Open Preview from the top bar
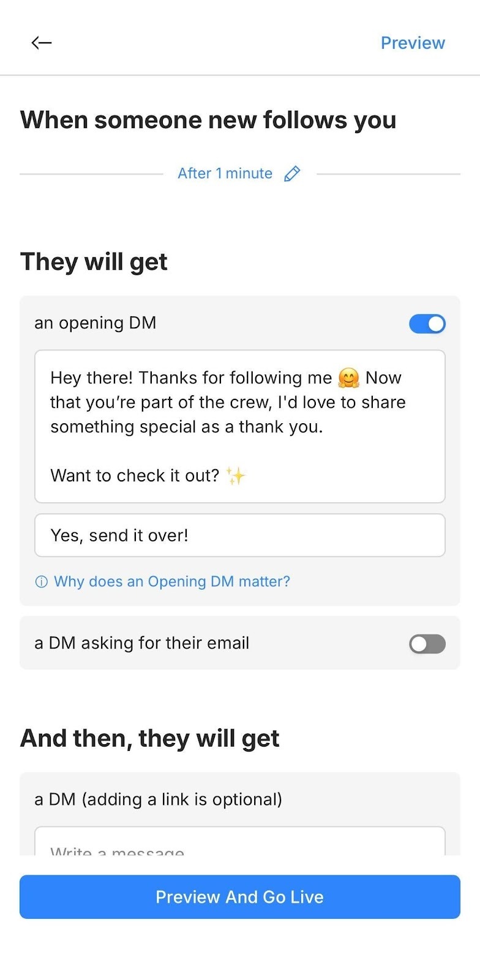 [x=413, y=43]
